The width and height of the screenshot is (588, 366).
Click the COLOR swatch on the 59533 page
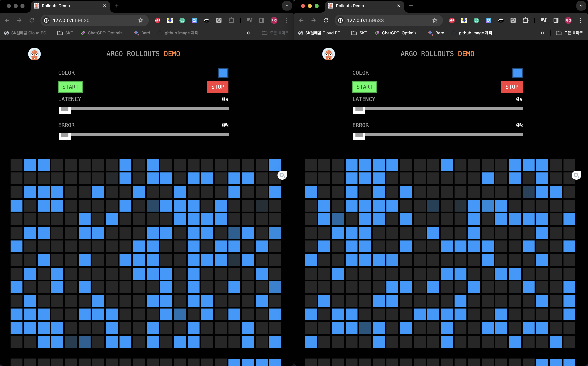tap(517, 73)
